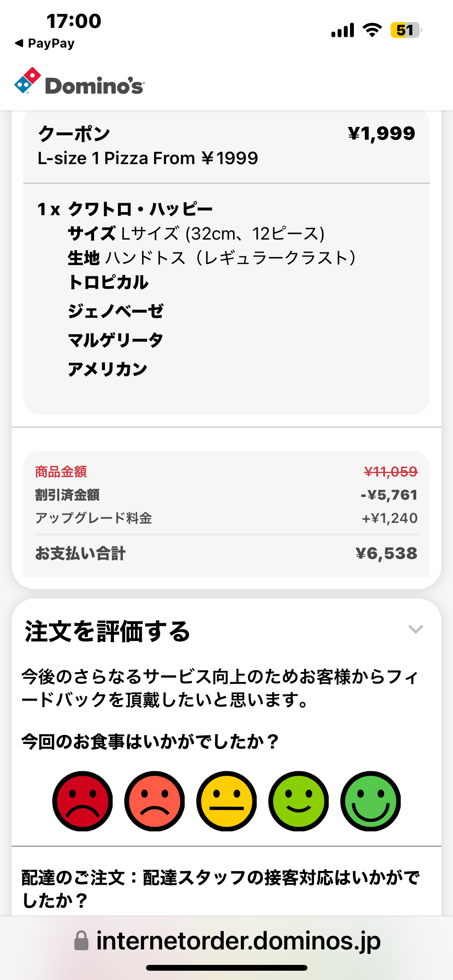Tap the クーポン L-size pizza coupon row

pos(226,146)
